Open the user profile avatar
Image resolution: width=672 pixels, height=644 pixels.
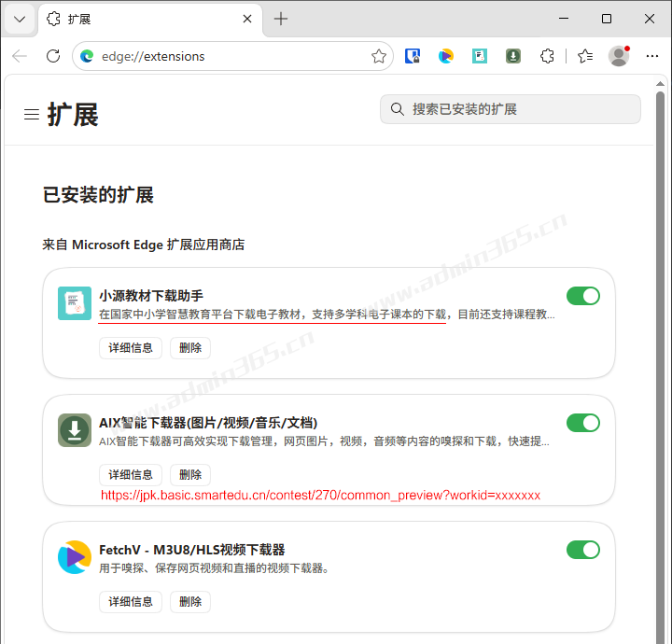tap(619, 56)
